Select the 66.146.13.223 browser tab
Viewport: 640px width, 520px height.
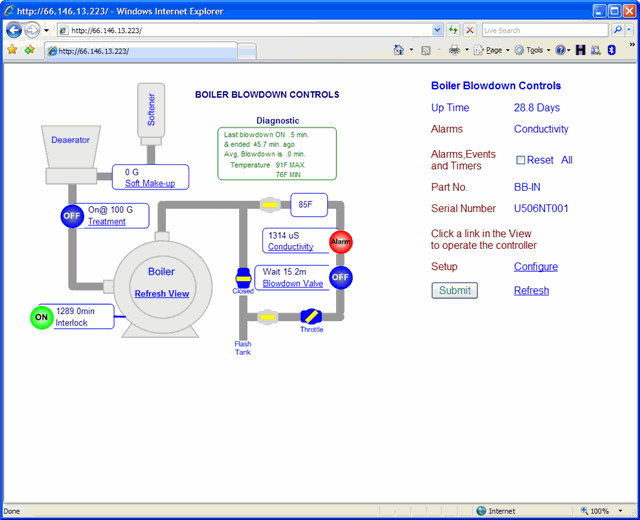click(x=140, y=50)
